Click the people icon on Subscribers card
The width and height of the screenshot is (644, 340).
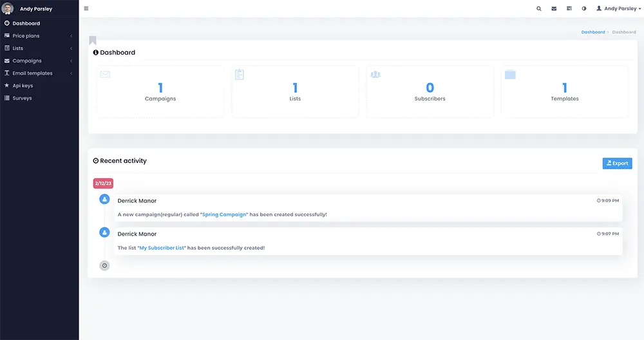click(375, 74)
